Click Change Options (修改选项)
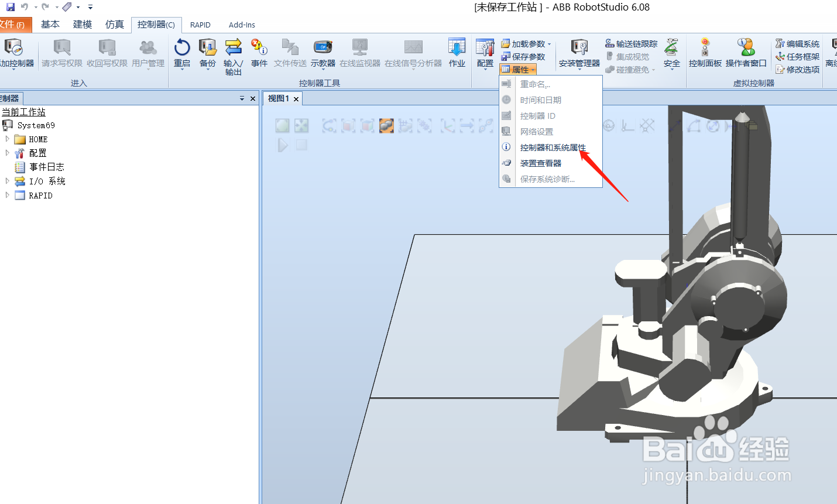 [798, 70]
